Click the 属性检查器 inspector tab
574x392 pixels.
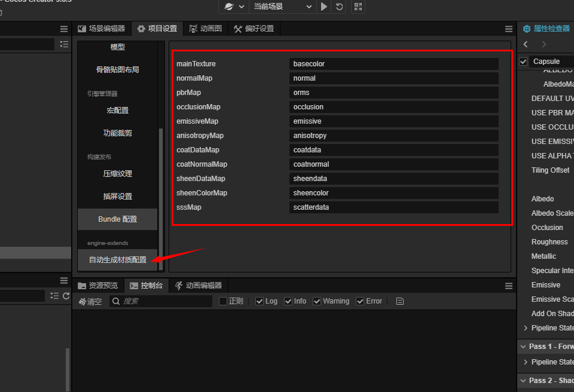(x=546, y=29)
